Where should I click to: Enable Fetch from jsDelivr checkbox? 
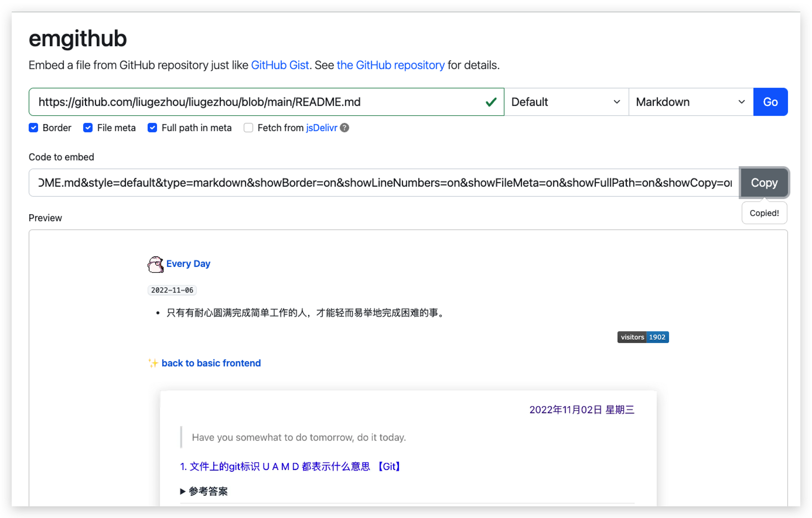248,128
